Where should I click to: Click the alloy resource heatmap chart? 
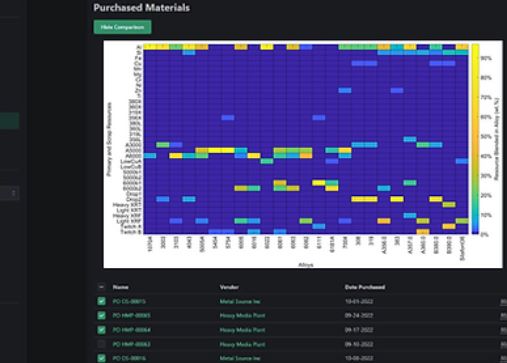coord(306,139)
